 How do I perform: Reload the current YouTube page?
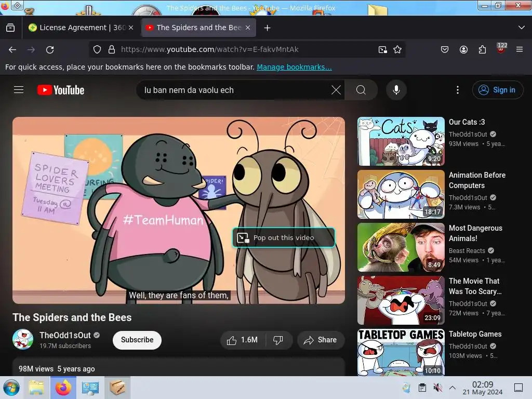tap(50, 49)
